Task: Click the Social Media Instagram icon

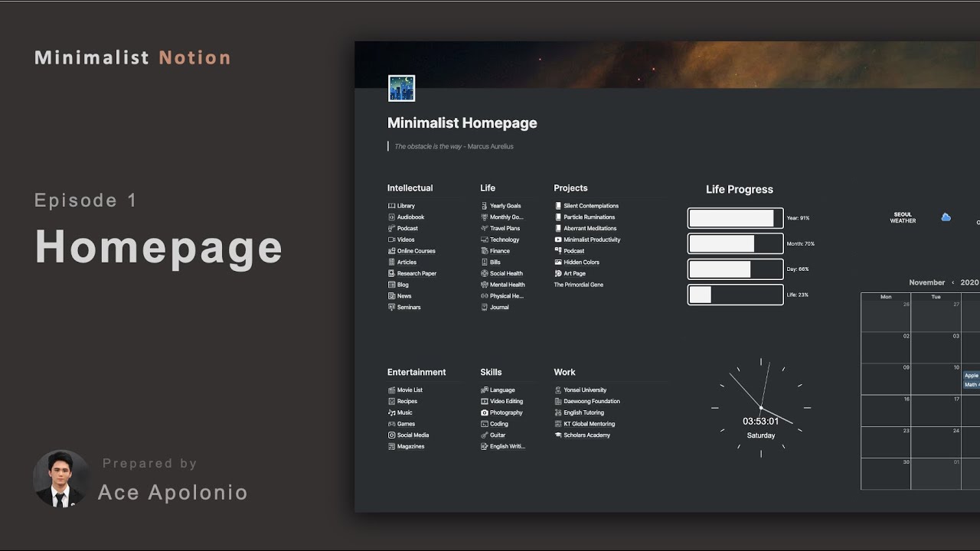Action: (x=391, y=435)
